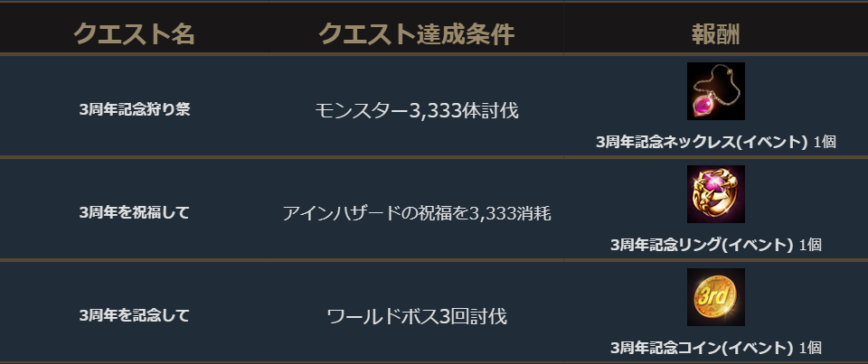This screenshot has width=868, height=364.
Task: Select the クエスト達成条件 column header
Action: coord(416,34)
